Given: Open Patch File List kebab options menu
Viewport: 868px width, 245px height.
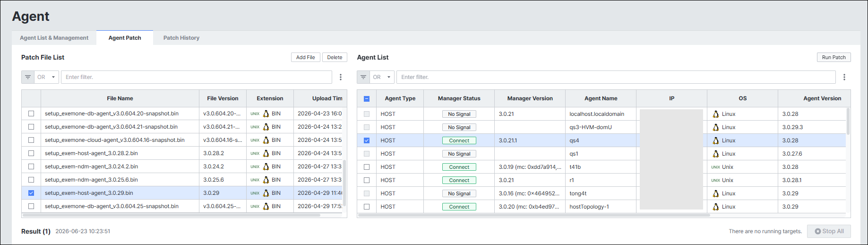Looking at the screenshot, I should (x=341, y=77).
